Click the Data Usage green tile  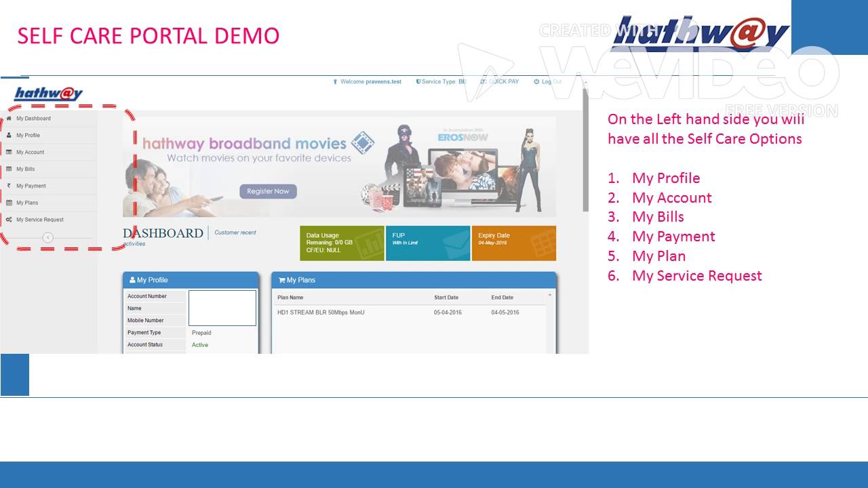(x=342, y=243)
